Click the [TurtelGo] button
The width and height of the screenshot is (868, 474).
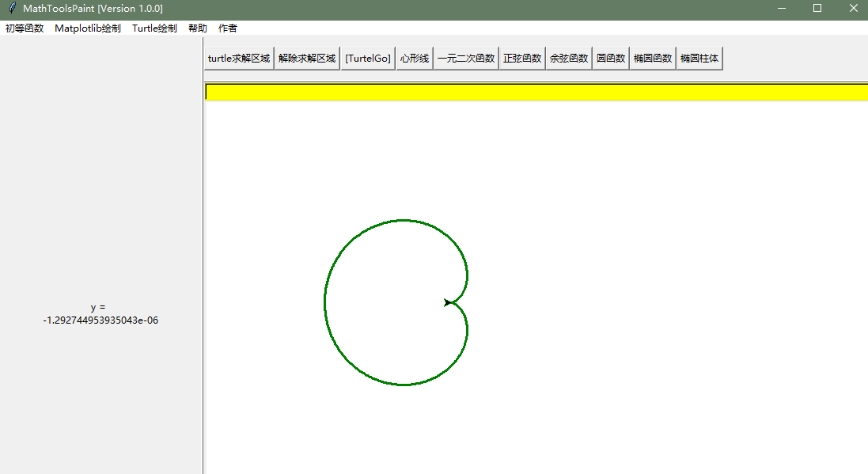368,58
